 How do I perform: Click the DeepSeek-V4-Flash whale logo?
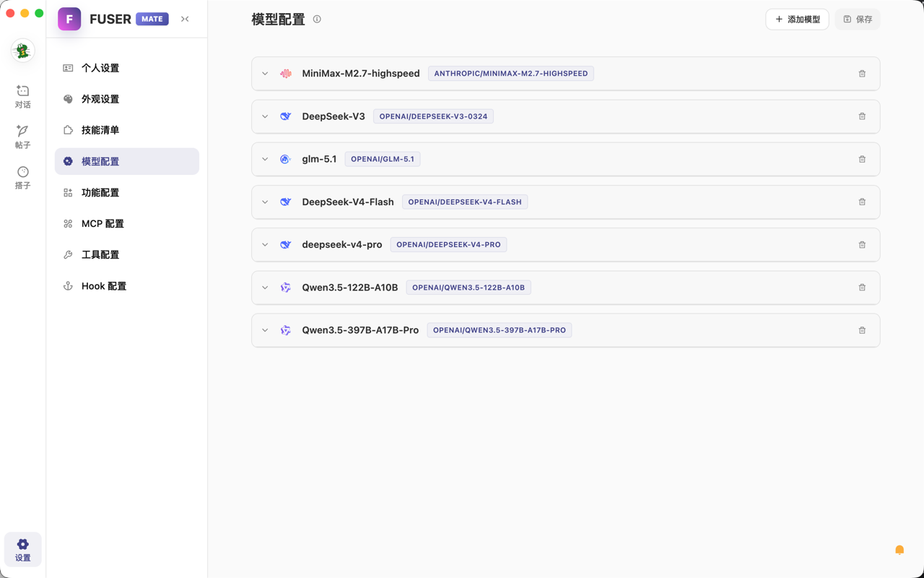click(286, 202)
